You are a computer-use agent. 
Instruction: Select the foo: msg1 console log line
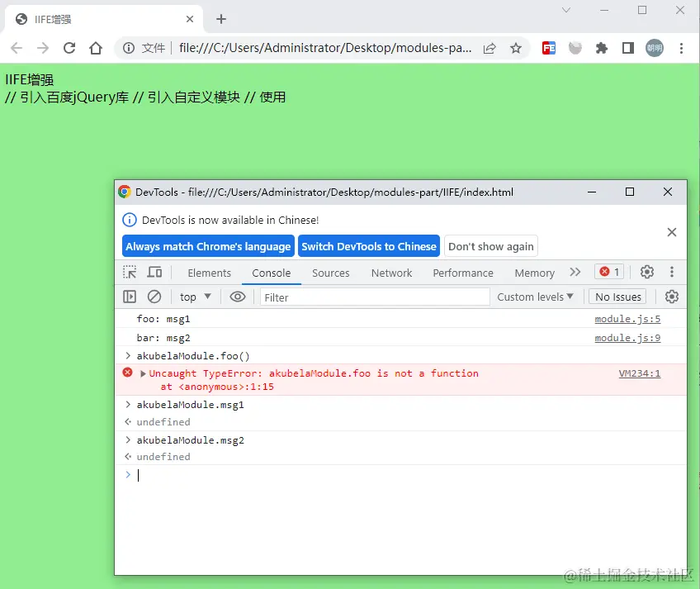coord(163,319)
